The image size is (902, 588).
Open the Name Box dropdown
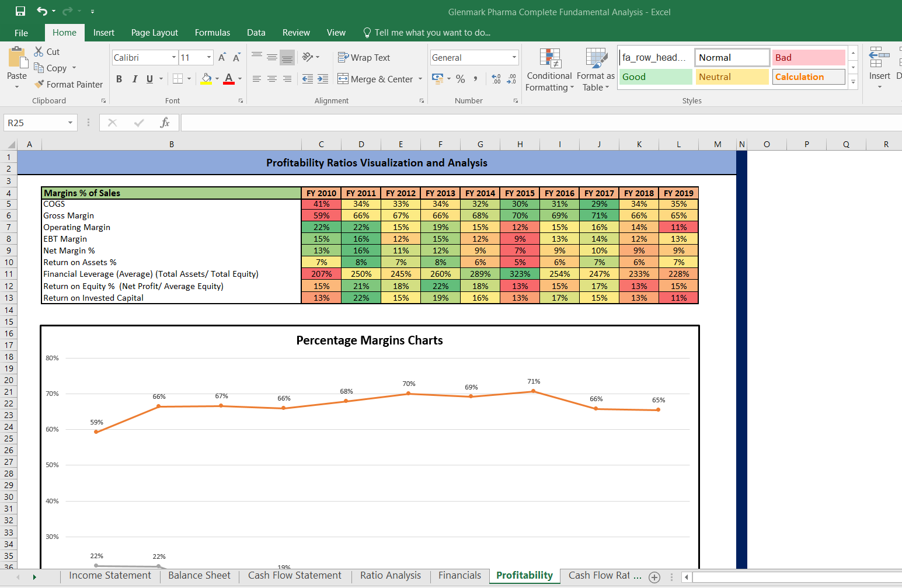coord(70,123)
